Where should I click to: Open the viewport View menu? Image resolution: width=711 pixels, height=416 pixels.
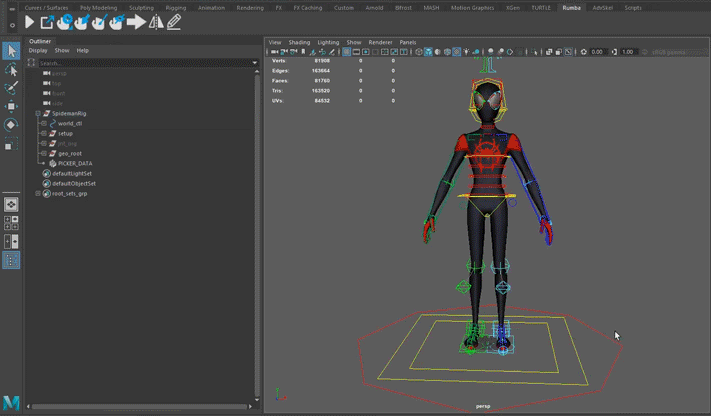(275, 42)
